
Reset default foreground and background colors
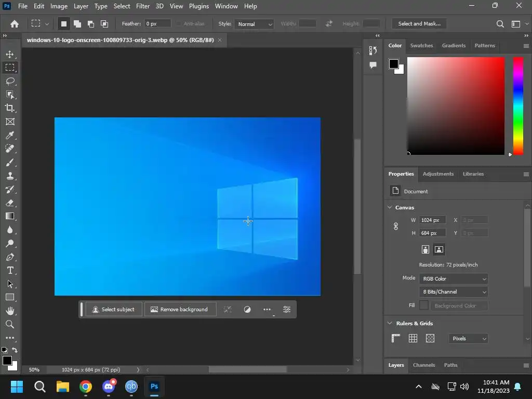[x=4, y=350]
